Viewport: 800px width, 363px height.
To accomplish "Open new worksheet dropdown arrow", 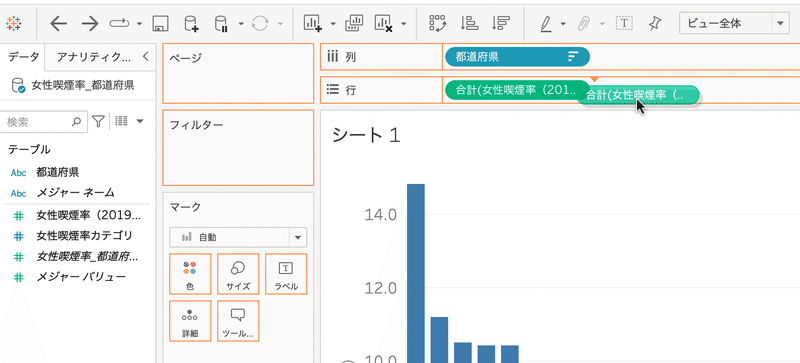I will point(333,23).
